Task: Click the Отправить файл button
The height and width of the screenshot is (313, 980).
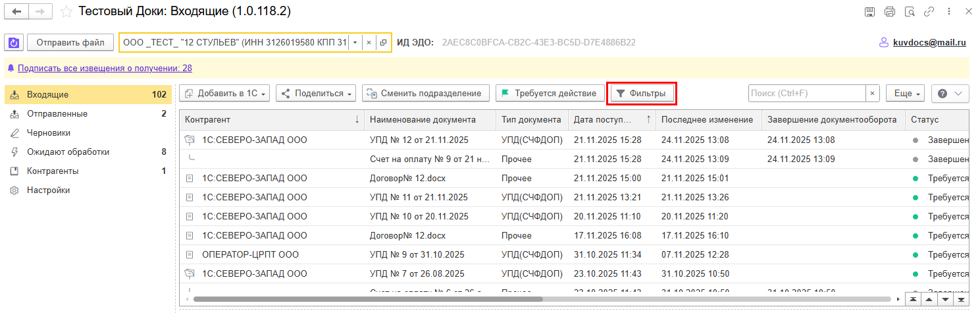Action: [x=70, y=43]
